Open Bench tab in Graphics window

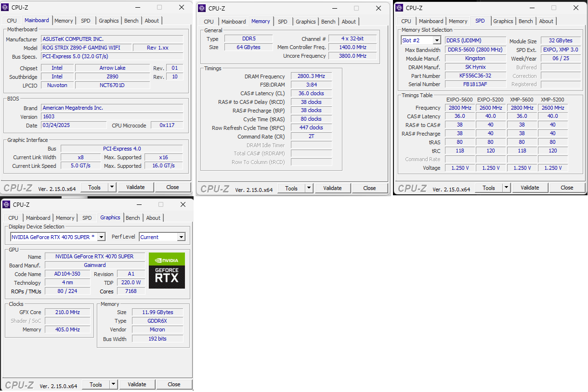click(x=133, y=218)
